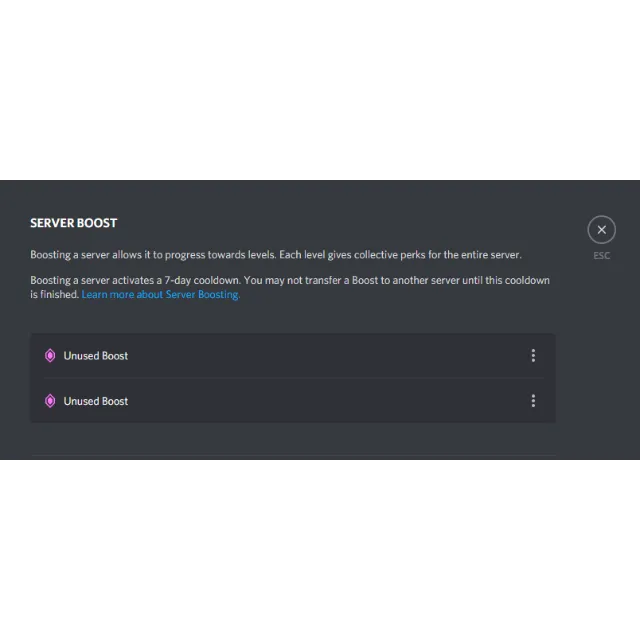Close the Server Boost panel with X
This screenshot has height=640, width=640.
[x=601, y=229]
